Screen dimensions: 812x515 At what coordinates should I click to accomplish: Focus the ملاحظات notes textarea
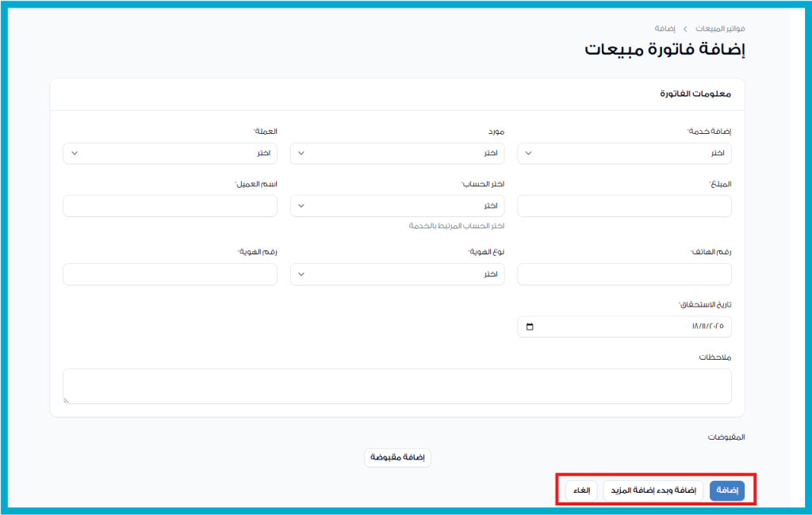pyautogui.click(x=396, y=386)
